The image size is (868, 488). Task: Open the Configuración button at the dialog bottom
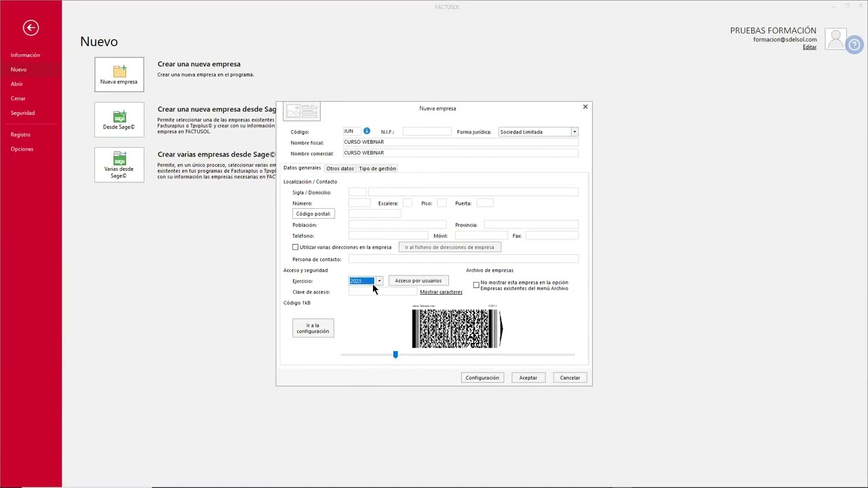(x=482, y=378)
